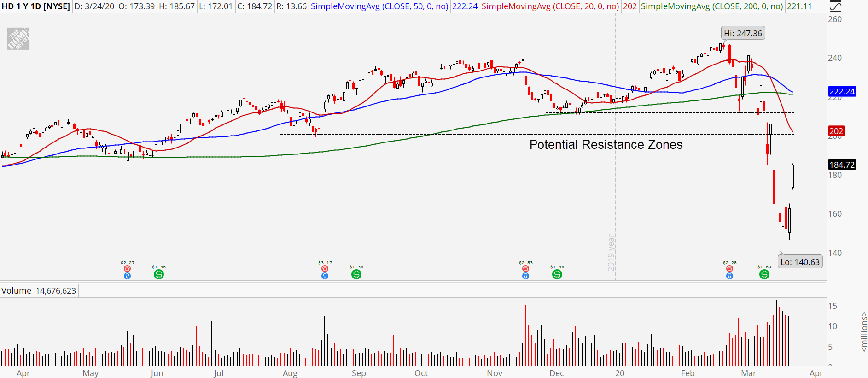Click the chart studies icon in top-right corner
Screen dimensions: 868x378
834,6
